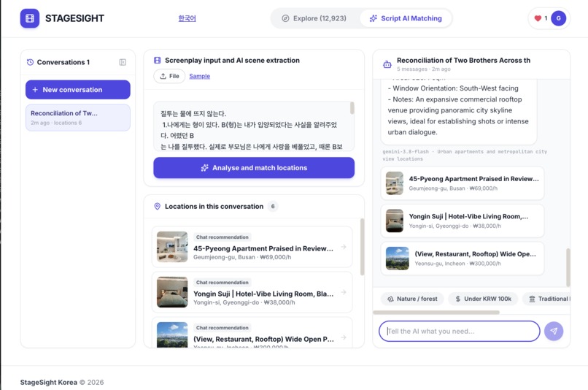
Task: Open the user avatar G menu
Action: pyautogui.click(x=558, y=18)
